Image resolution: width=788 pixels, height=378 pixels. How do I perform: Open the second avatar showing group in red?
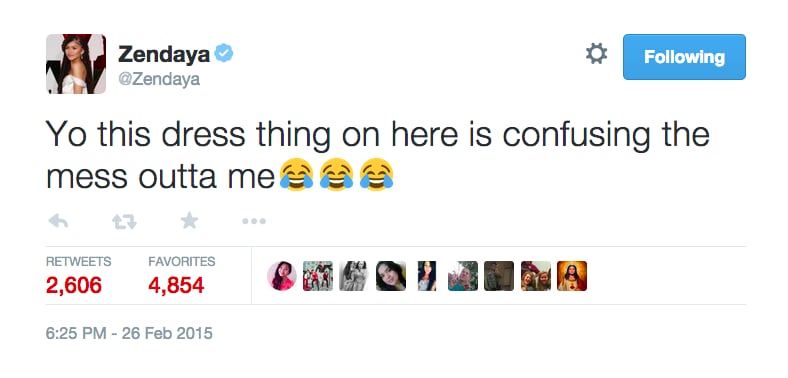pyautogui.click(x=318, y=276)
